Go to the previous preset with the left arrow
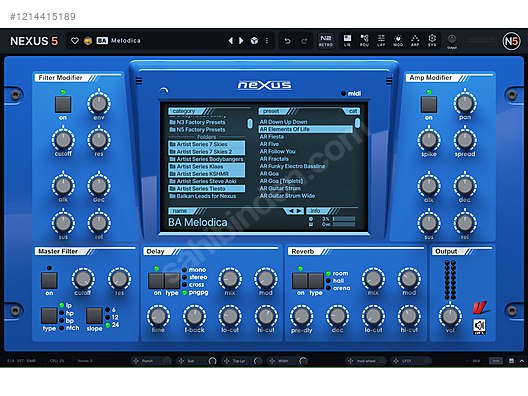Screen dimensions: 528x396 pos(231,41)
